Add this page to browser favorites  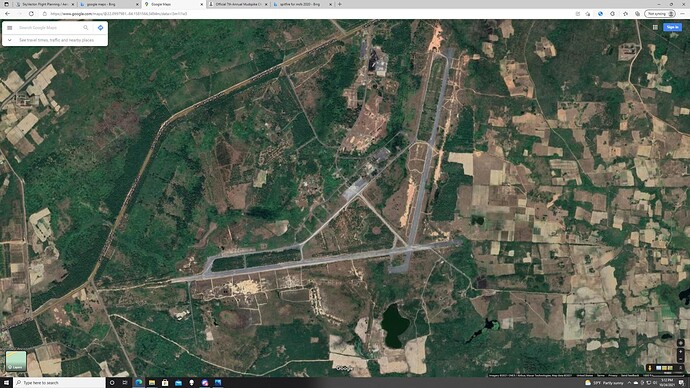click(588, 14)
